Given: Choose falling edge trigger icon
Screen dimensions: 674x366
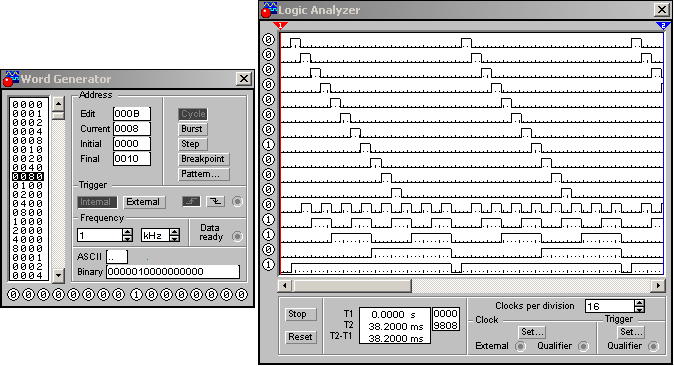Looking at the screenshot, I should [215, 201].
